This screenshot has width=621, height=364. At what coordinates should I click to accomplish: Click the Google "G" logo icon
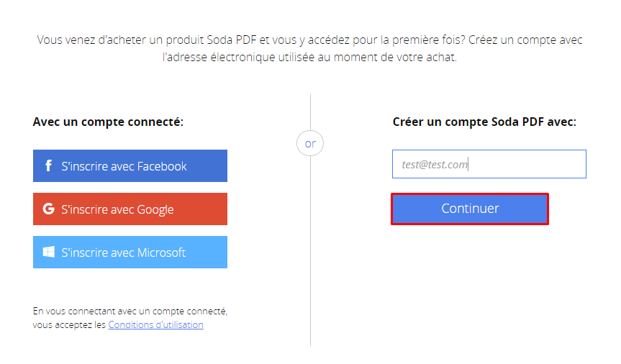pyautogui.click(x=48, y=209)
